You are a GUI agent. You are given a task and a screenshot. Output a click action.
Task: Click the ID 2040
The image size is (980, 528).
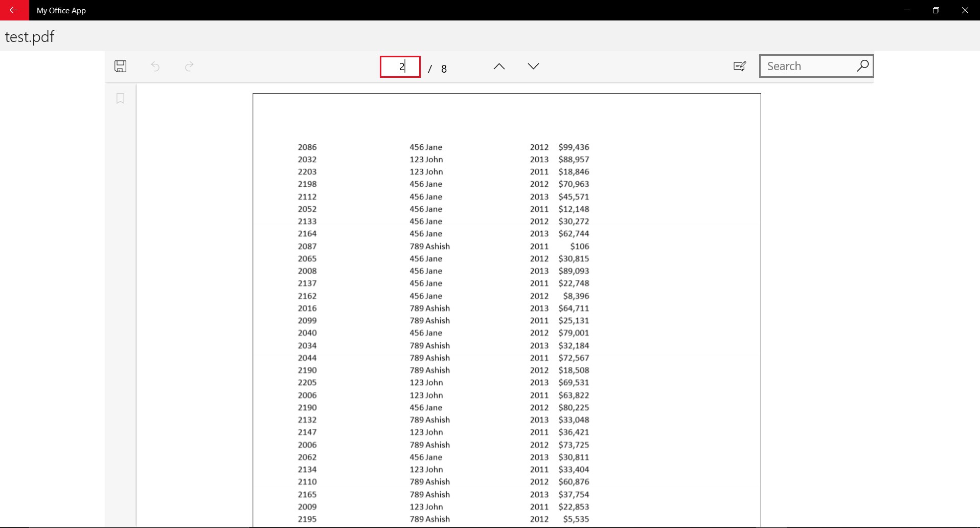coord(307,333)
